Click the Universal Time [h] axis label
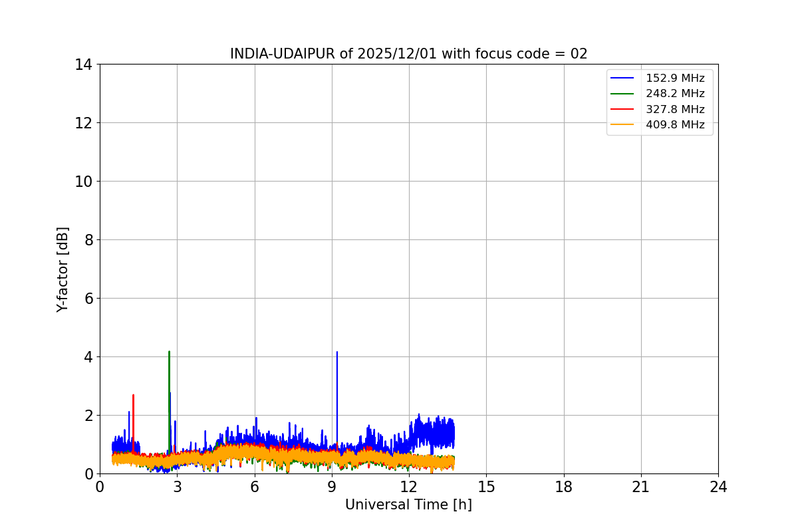The width and height of the screenshot is (798, 532). click(408, 505)
